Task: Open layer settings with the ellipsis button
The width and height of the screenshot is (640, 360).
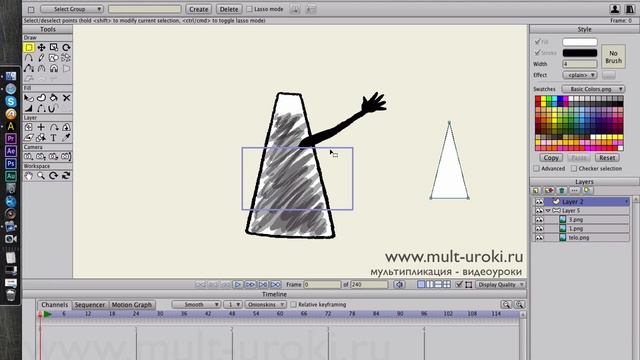Action: click(x=574, y=190)
